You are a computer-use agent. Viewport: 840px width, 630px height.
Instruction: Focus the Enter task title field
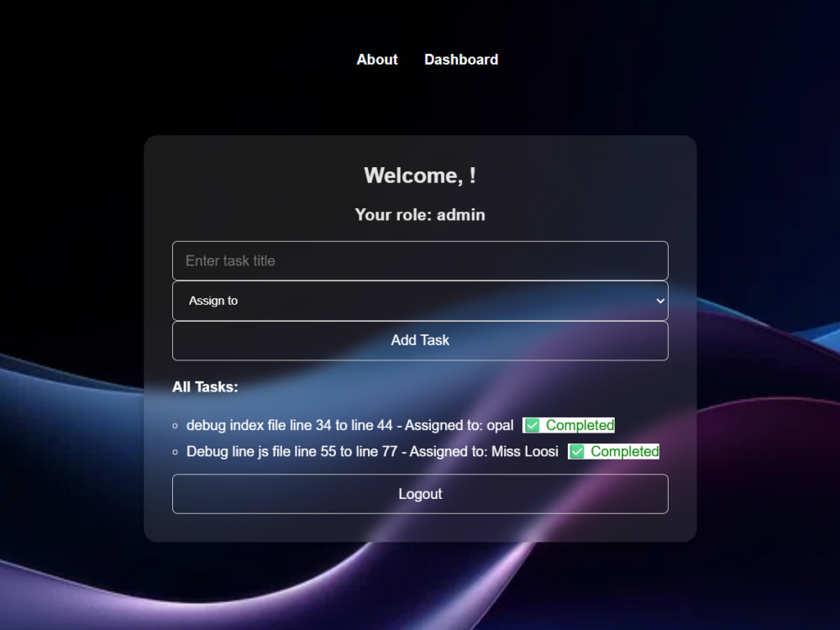420,261
